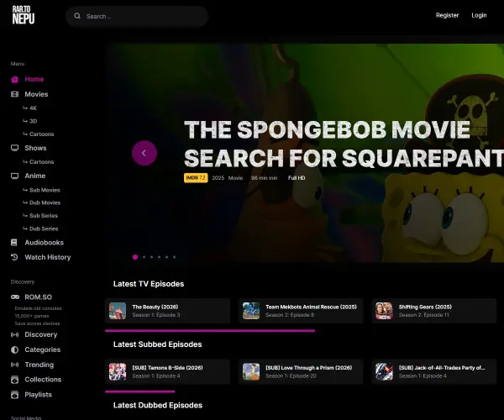Click the Home house icon in sidebar
The width and height of the screenshot is (504, 420).
[x=15, y=79]
